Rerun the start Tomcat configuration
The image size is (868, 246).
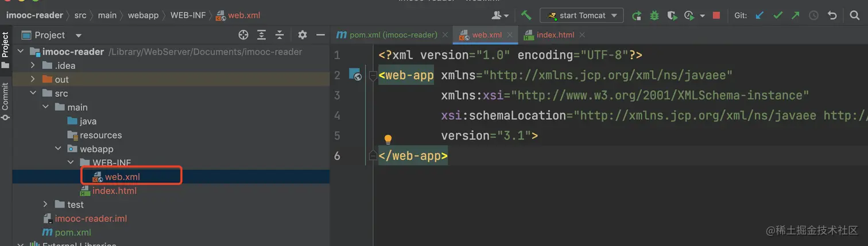coord(636,15)
